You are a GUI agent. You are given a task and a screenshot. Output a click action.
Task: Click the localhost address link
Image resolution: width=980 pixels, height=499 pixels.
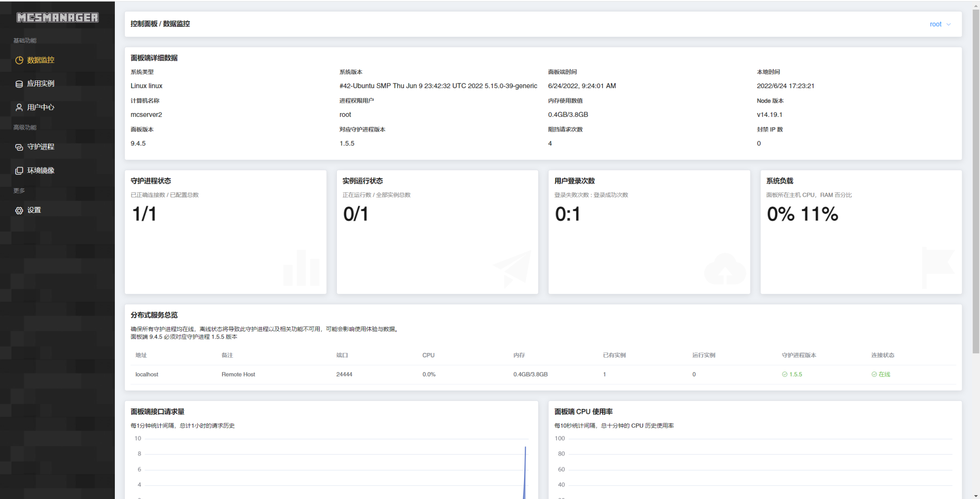pos(146,374)
